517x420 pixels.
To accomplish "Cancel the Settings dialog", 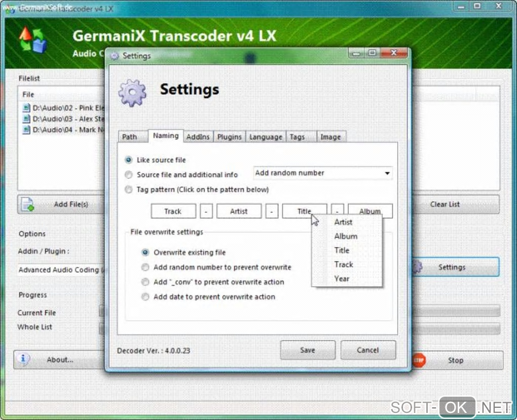I will (x=368, y=350).
